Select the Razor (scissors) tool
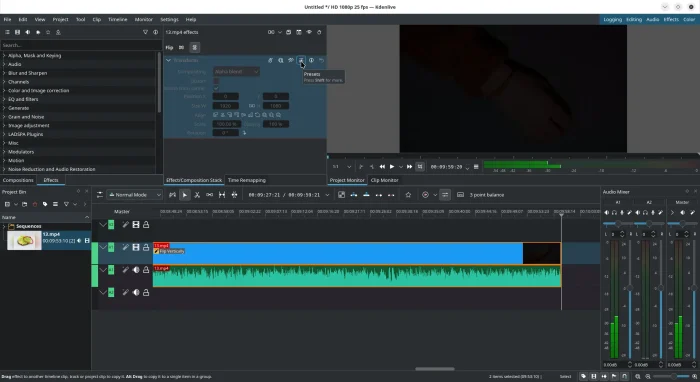Image resolution: width=700 pixels, height=382 pixels. [x=197, y=195]
